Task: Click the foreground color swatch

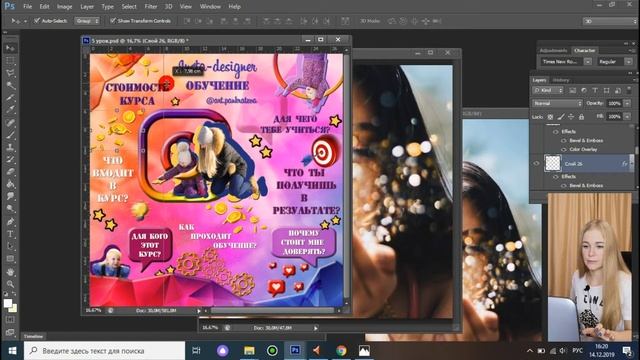Action: coord(8,303)
